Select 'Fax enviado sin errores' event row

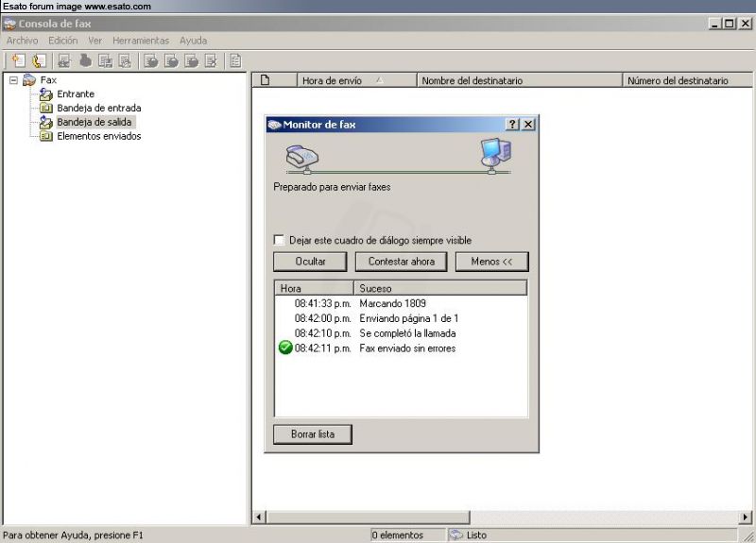[x=407, y=348]
